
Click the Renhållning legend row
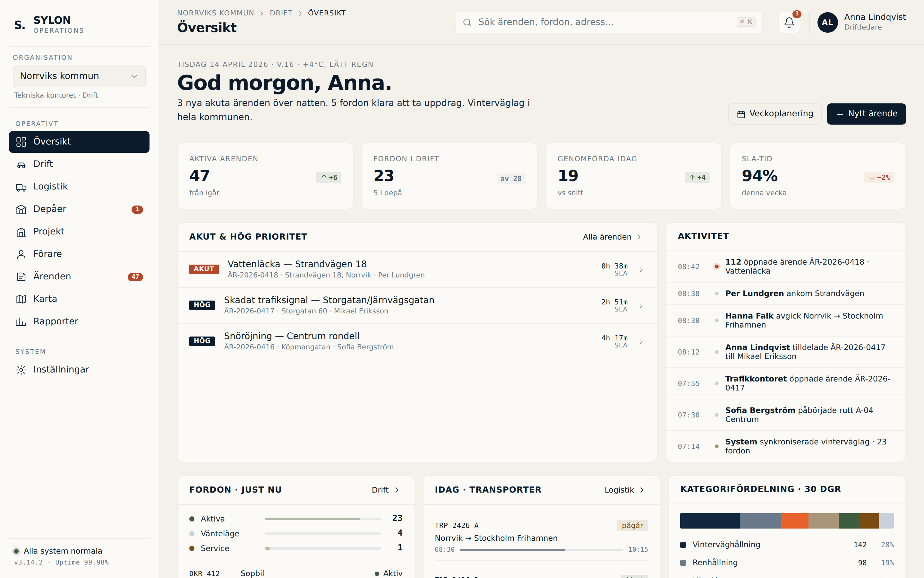787,563
